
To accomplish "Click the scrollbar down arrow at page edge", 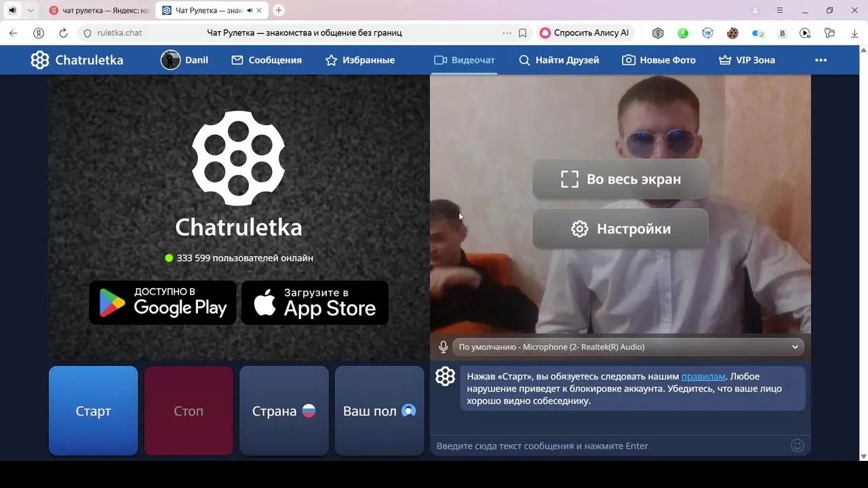I will pos(863,456).
